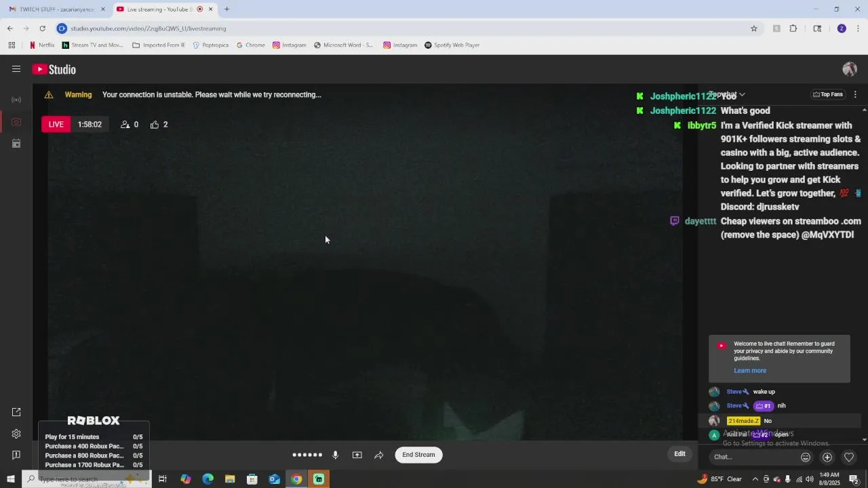The image size is (868, 488).
Task: Open the Apps grid in bookmarks bar
Action: [x=12, y=45]
